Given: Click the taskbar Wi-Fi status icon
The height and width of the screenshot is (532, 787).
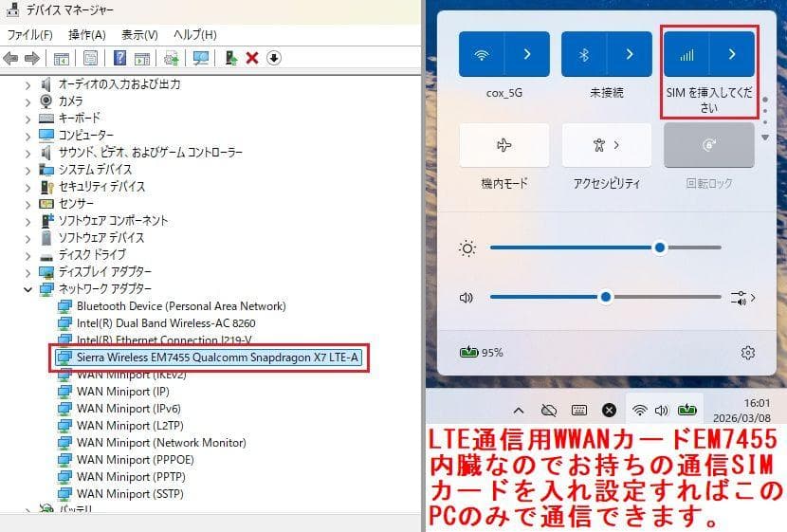Looking at the screenshot, I should [x=639, y=411].
